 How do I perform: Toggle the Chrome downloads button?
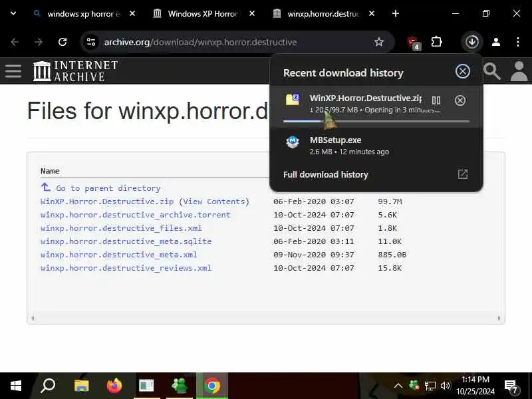click(x=472, y=42)
